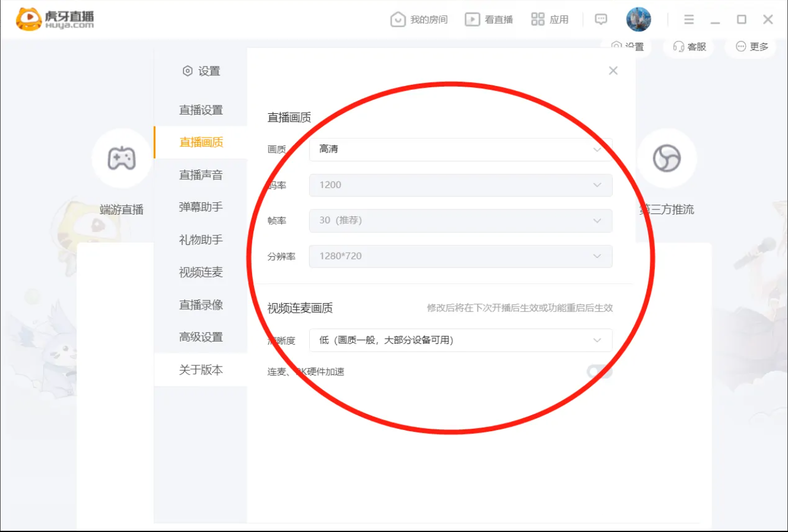This screenshot has height=532, width=788.
Task: Change the 清晰度 clarity dropdown
Action: (x=460, y=340)
